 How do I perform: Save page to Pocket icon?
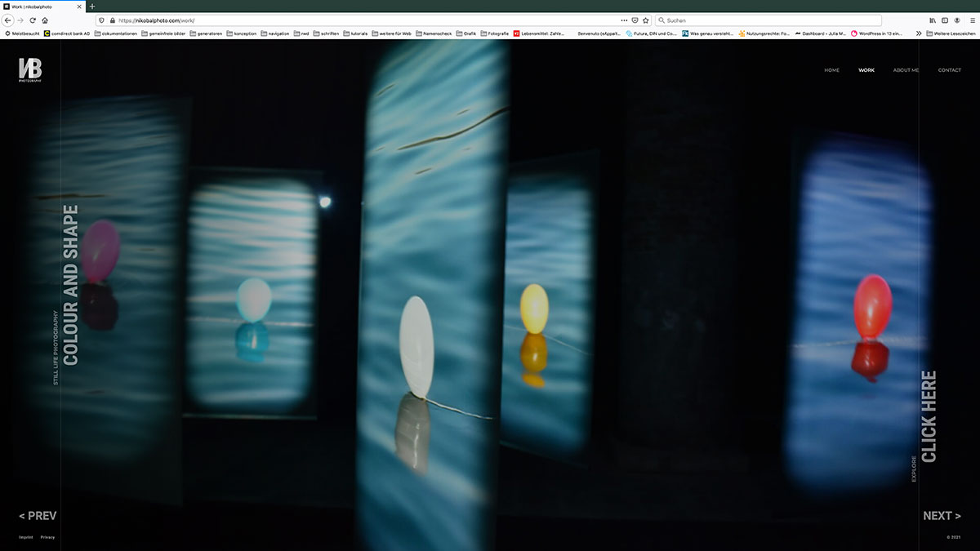(635, 20)
